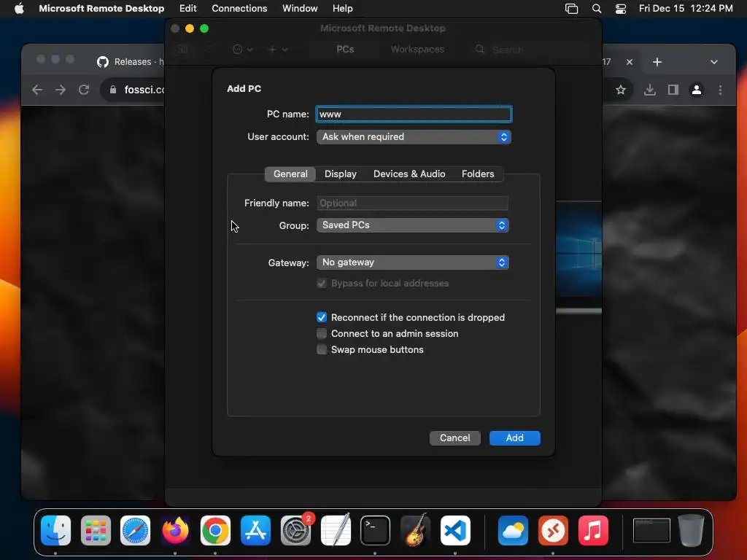Image resolution: width=747 pixels, height=560 pixels.
Task: Expand the Chrome tab search chevron
Action: (713, 62)
